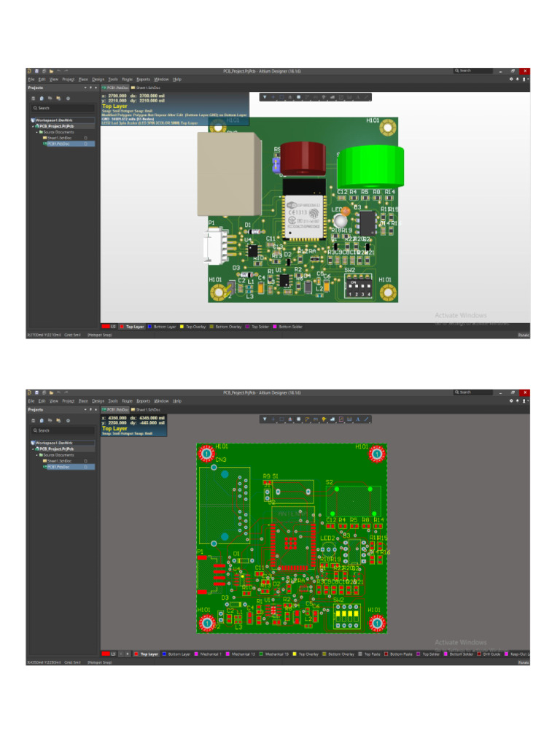Activate Top Overlay layer tab in 3D window
The image size is (560, 747).
click(192, 327)
